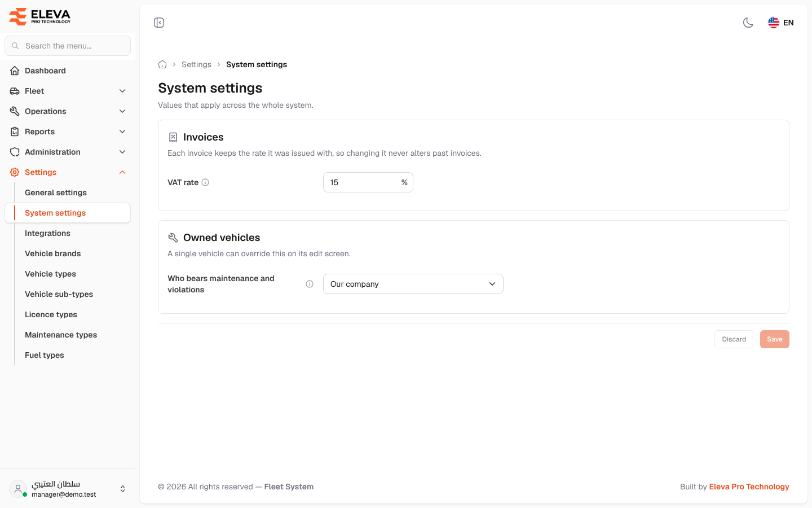Viewport: 812px width, 508px height.
Task: Click the Owned vehicles wrench icon
Action: click(x=173, y=238)
